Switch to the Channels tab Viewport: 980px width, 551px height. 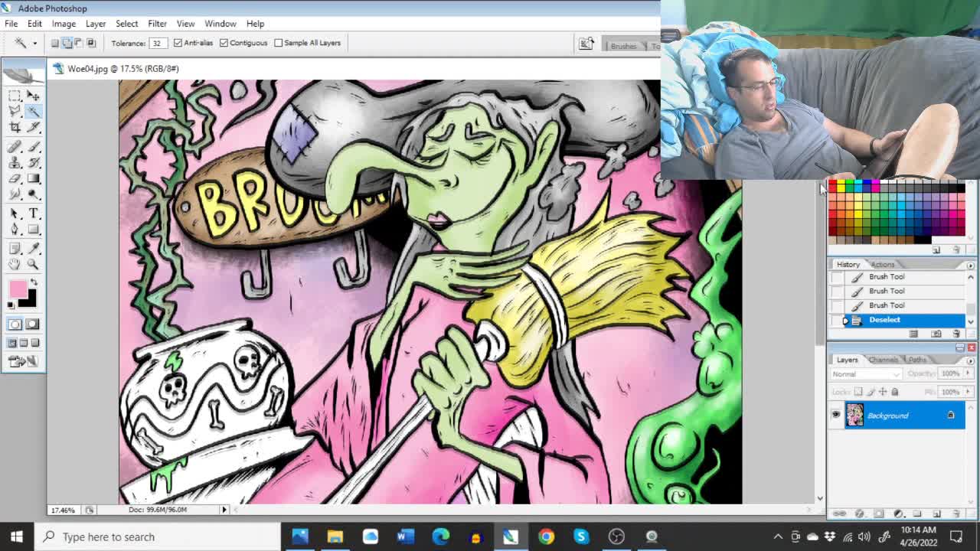pyautogui.click(x=883, y=360)
